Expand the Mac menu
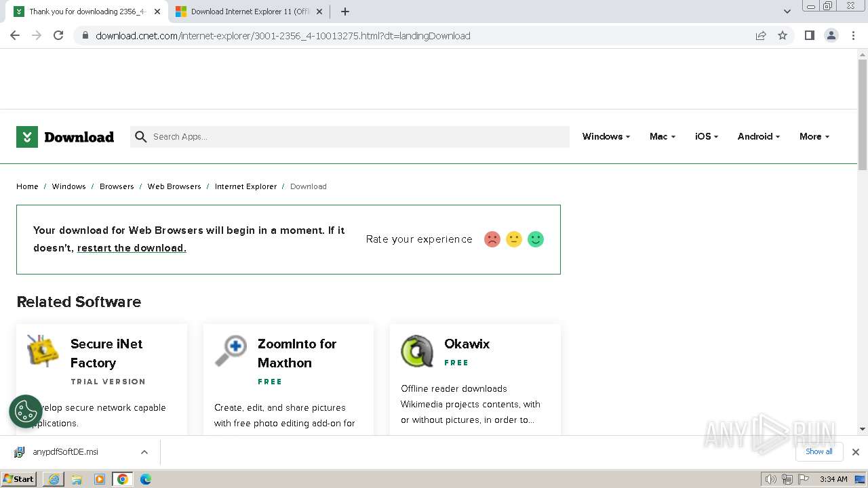This screenshot has width=868, height=488. tap(663, 137)
